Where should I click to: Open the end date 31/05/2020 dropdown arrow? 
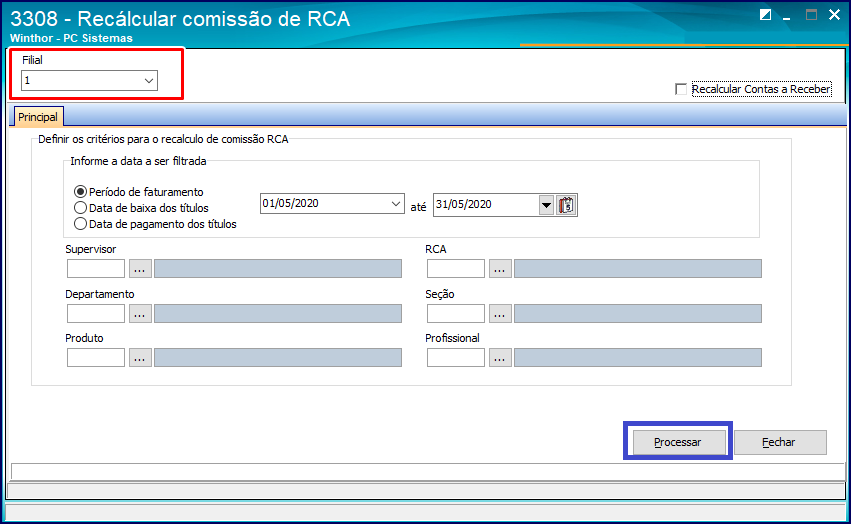[546, 205]
